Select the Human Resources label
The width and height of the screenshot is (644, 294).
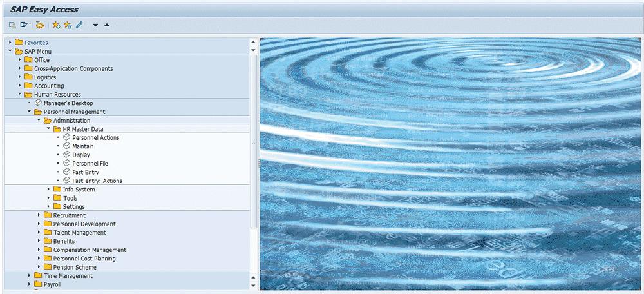click(57, 95)
